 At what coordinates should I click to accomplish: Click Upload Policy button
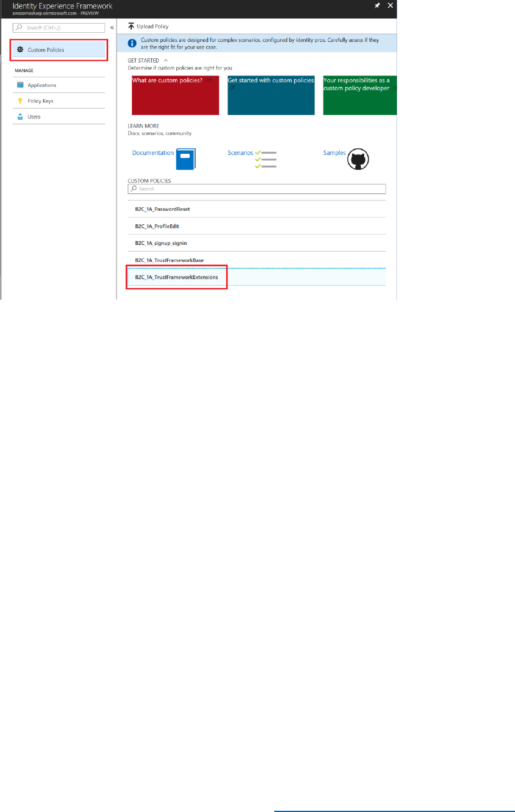tap(148, 26)
